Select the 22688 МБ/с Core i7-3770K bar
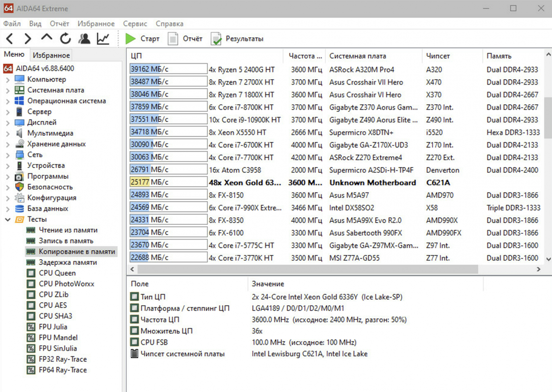 pyautogui.click(x=168, y=258)
